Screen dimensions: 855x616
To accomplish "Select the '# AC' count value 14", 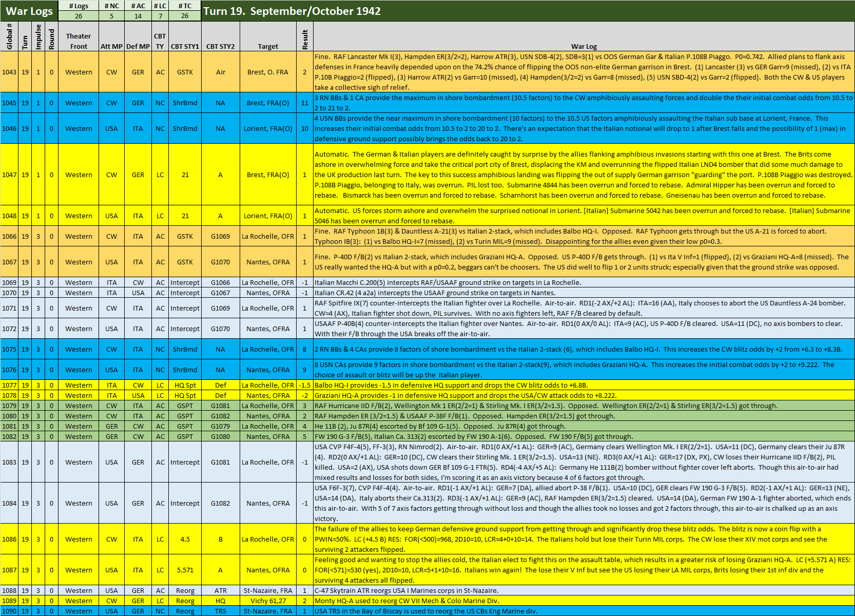I will (138, 16).
